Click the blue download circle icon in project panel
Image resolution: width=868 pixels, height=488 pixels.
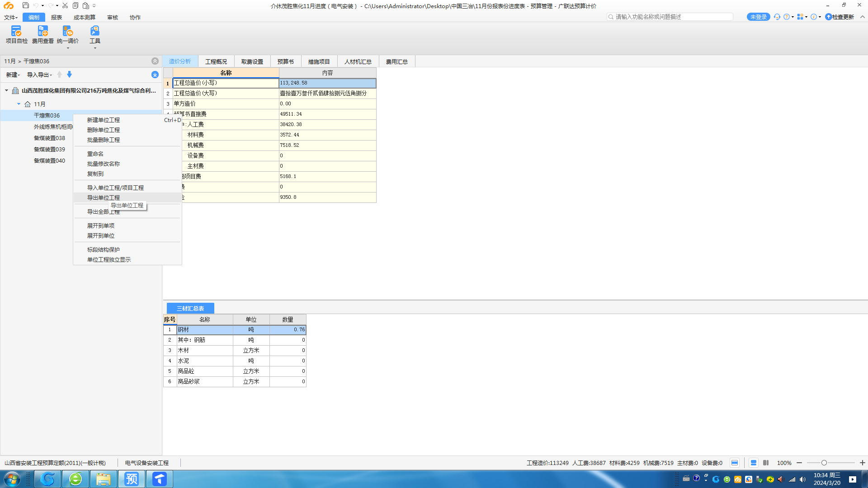pyautogui.click(x=155, y=75)
